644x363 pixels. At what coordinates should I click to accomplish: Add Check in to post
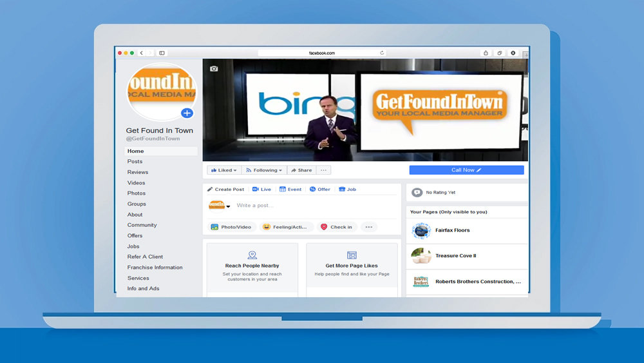click(337, 227)
